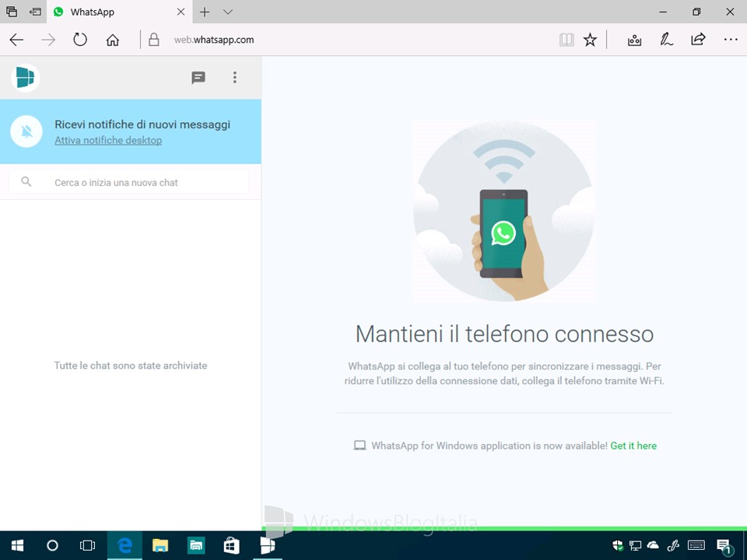Open the browser home page
The height and width of the screenshot is (560, 747).
point(112,40)
